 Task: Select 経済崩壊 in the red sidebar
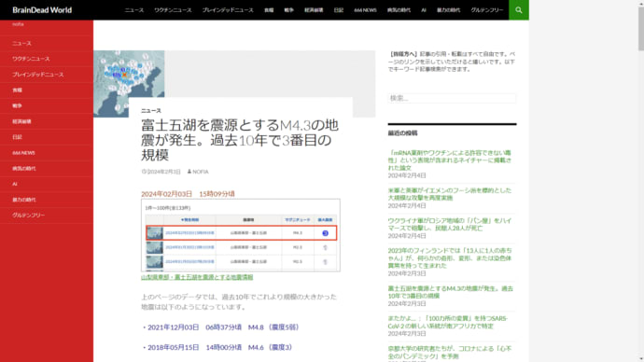tap(21, 121)
